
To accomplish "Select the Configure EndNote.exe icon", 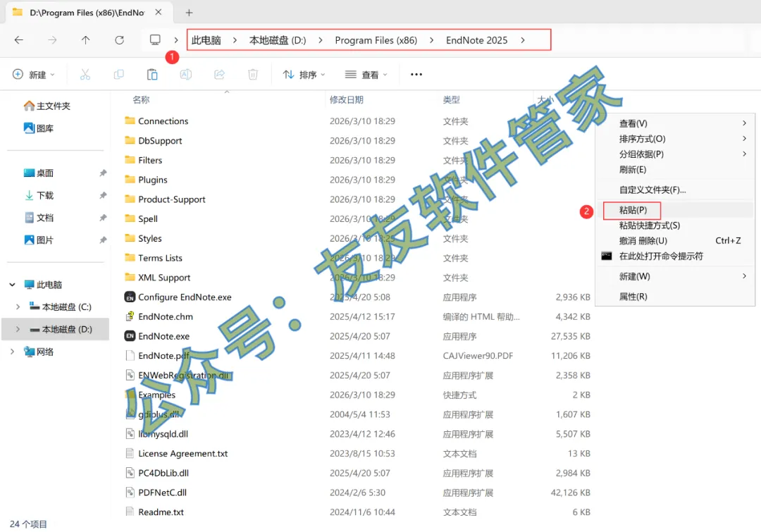I will tap(130, 297).
